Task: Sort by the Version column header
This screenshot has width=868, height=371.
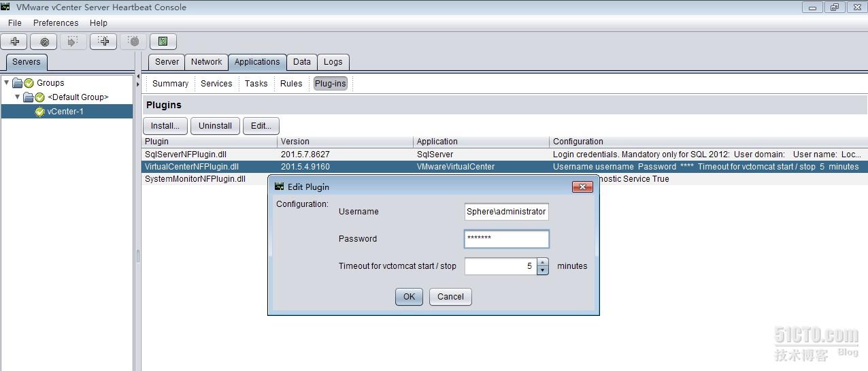Action: pyautogui.click(x=346, y=142)
